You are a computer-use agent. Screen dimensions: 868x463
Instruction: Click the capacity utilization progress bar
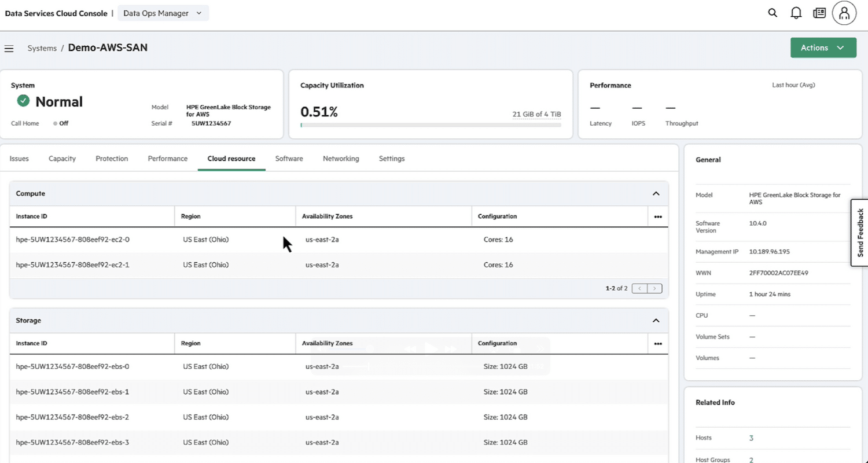click(431, 124)
